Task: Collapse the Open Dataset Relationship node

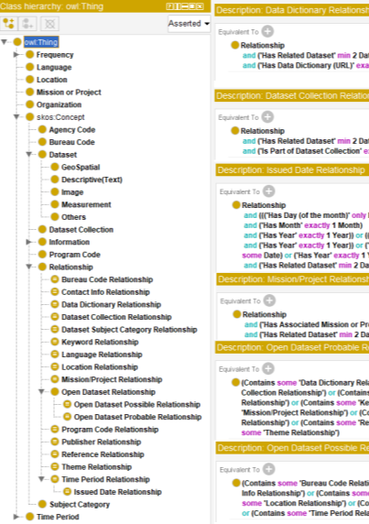Action: coord(41,391)
